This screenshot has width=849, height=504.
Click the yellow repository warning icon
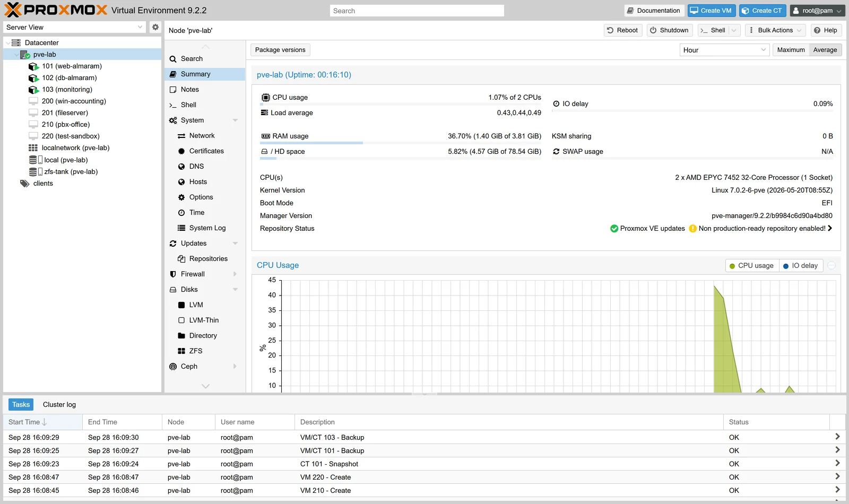[692, 229]
